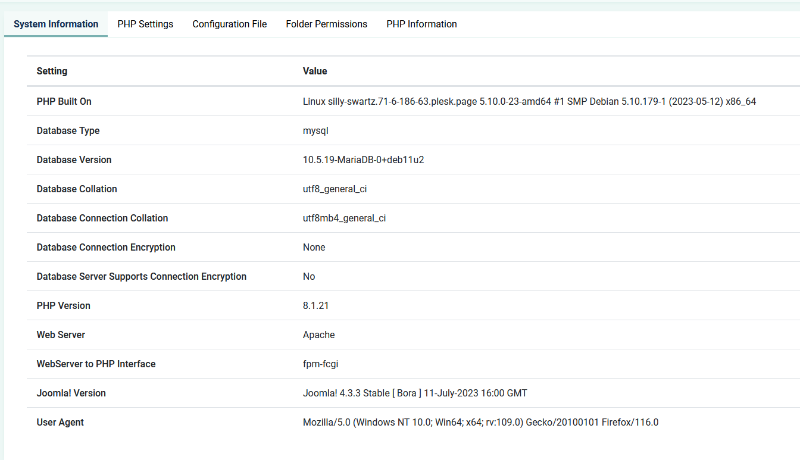Select the Mozilla/5.0 user agent string
The image size is (800, 460).
(x=481, y=422)
